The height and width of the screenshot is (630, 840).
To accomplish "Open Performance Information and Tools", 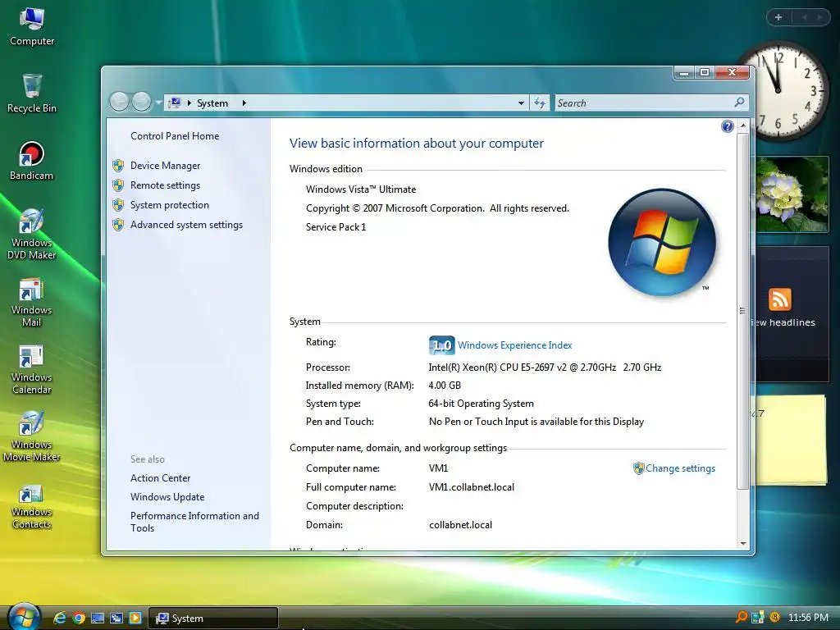I will tap(194, 522).
